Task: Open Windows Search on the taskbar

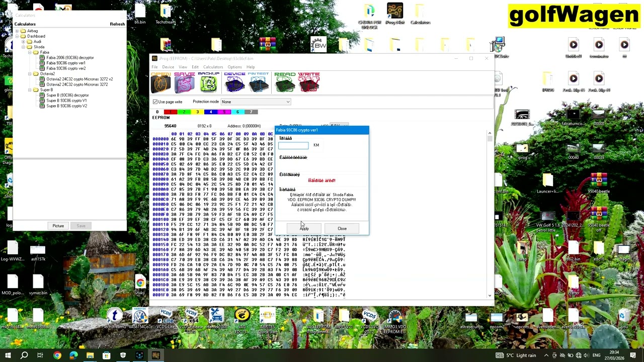Action: pyautogui.click(x=24, y=355)
